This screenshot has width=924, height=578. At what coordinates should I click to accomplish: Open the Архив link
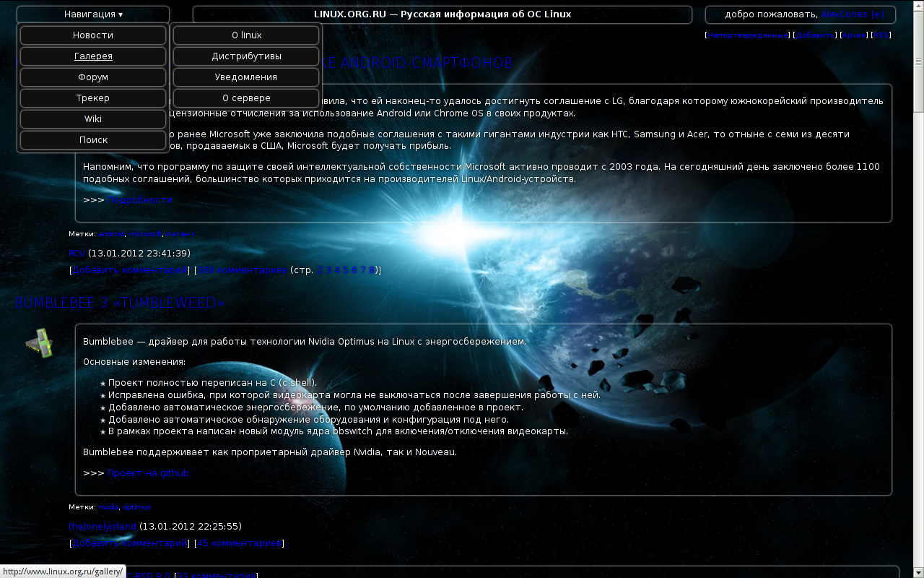(x=854, y=35)
